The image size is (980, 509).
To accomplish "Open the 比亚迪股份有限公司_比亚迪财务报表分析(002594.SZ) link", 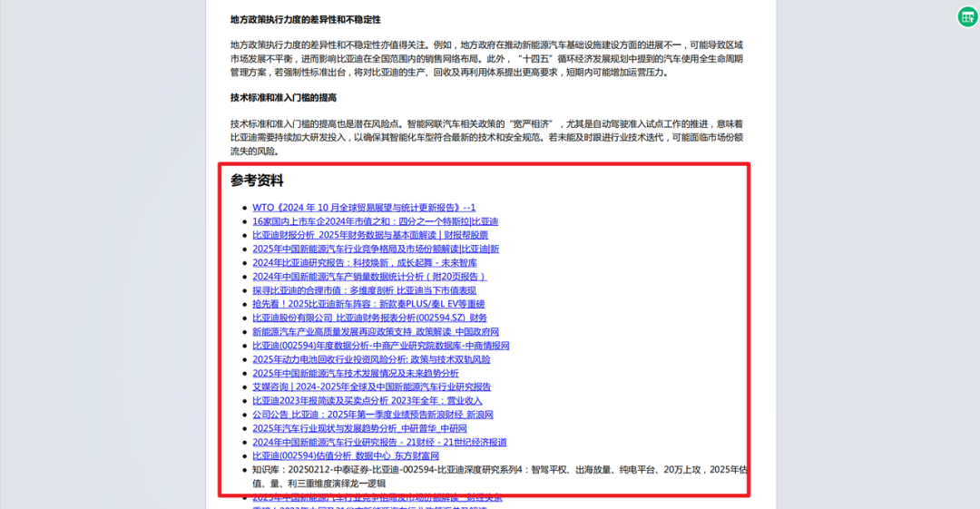I will click(x=369, y=318).
